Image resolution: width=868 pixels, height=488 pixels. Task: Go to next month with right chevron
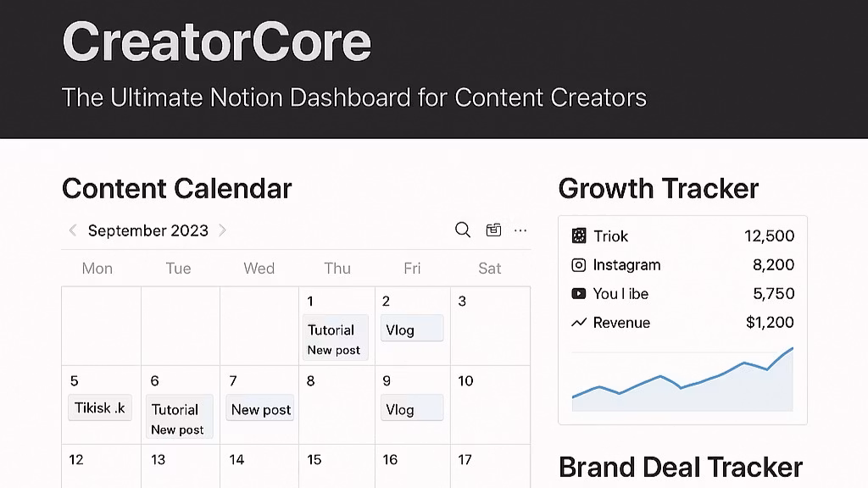[x=223, y=230]
